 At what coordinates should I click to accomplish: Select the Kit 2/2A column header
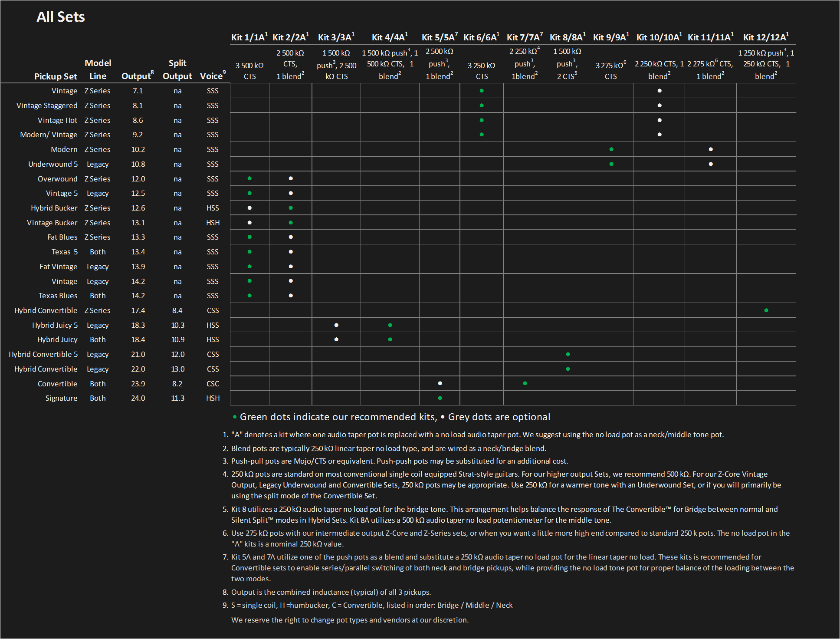291,37
